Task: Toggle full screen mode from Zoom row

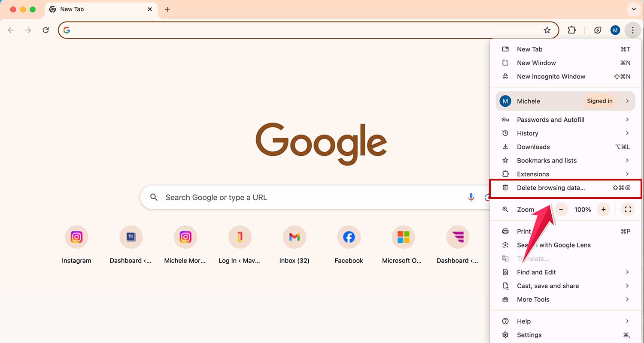Action: 628,209
